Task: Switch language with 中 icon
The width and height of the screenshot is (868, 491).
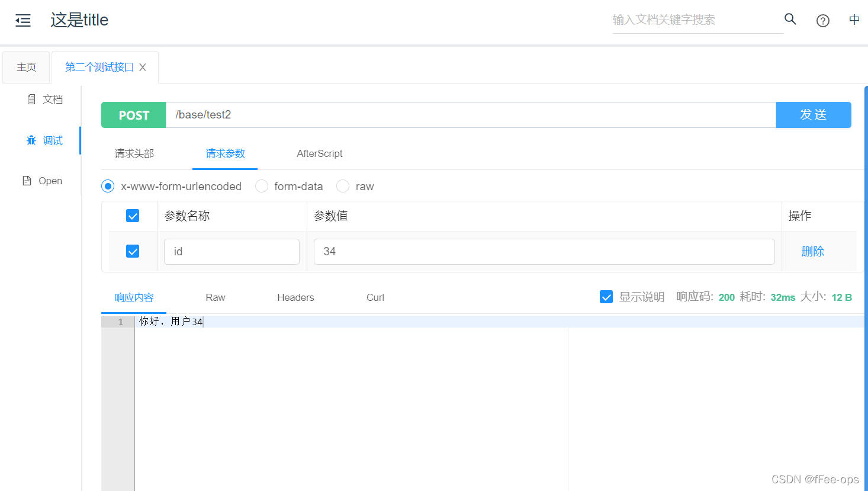Action: click(854, 20)
